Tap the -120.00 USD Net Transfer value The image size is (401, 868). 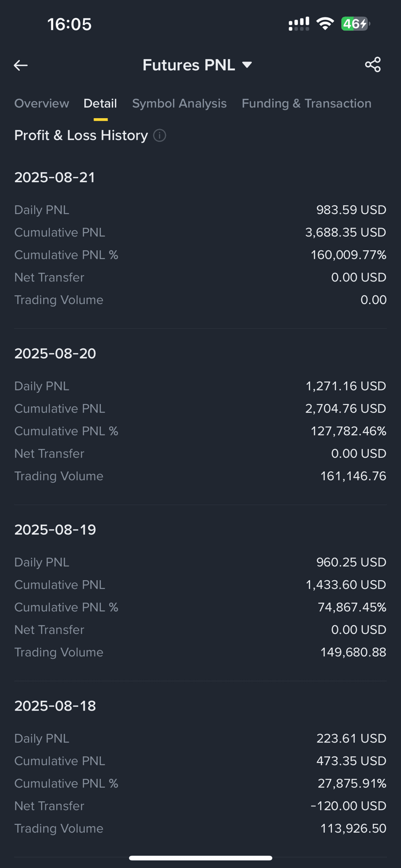(x=348, y=806)
